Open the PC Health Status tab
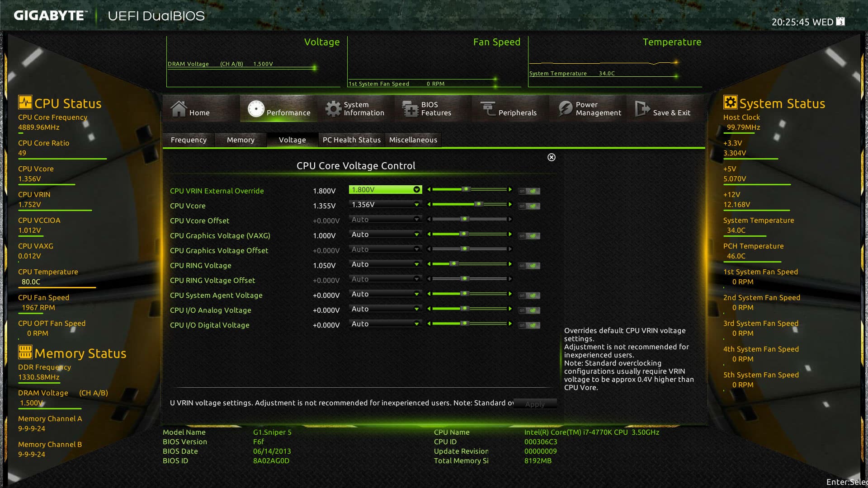868x488 pixels. (x=351, y=140)
